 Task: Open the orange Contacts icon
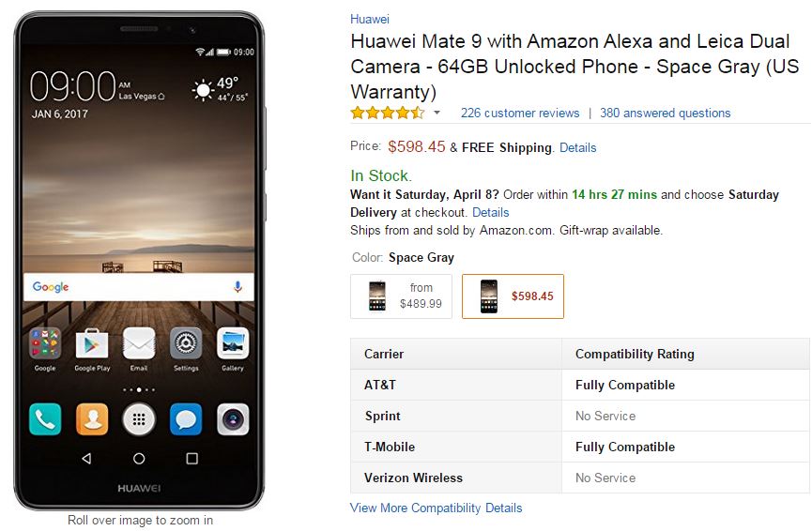click(x=92, y=419)
